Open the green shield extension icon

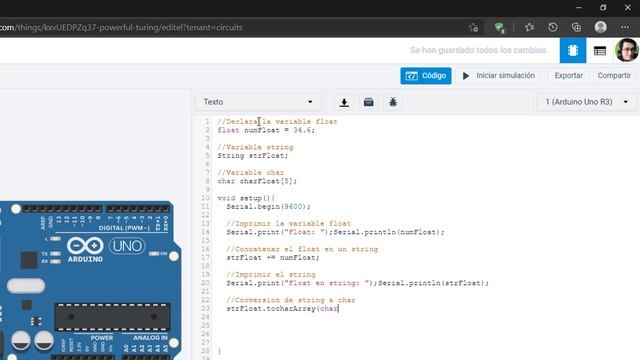(x=499, y=28)
